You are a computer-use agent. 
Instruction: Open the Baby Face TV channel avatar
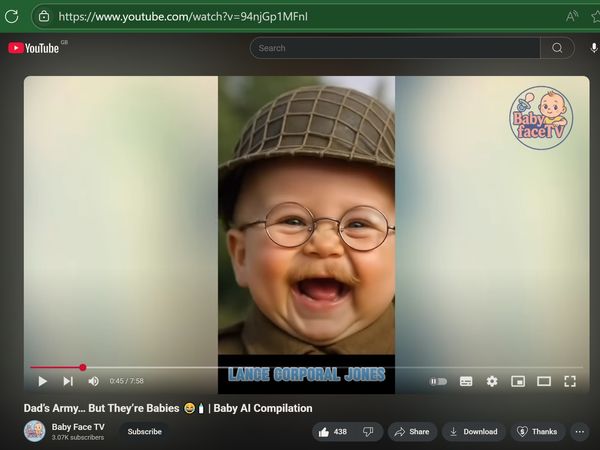coord(34,431)
